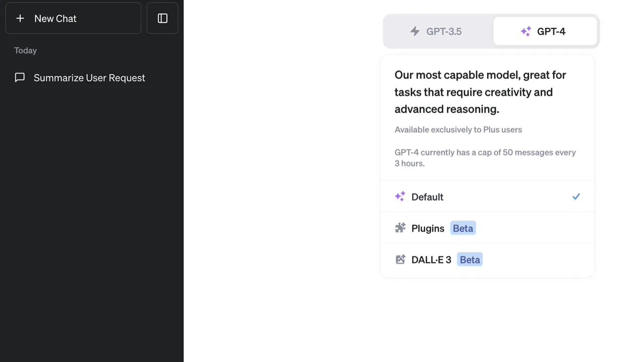Click the plus icon beside New Chat
The width and height of the screenshot is (644, 362).
(x=20, y=19)
